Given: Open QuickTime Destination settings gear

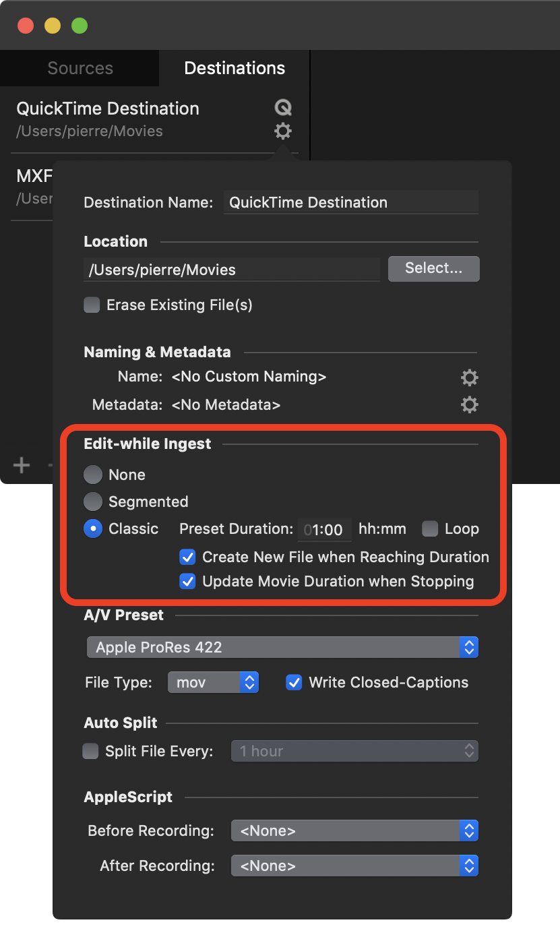Looking at the screenshot, I should 283,131.
